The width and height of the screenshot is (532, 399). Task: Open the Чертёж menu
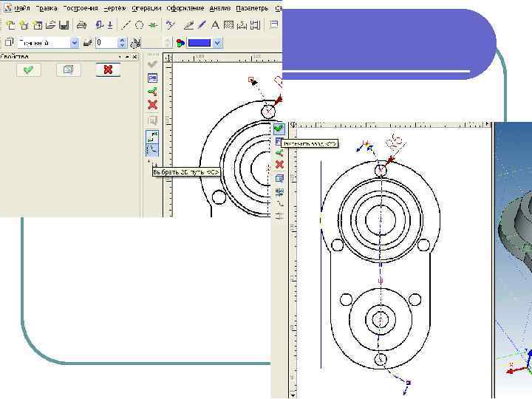click(115, 8)
